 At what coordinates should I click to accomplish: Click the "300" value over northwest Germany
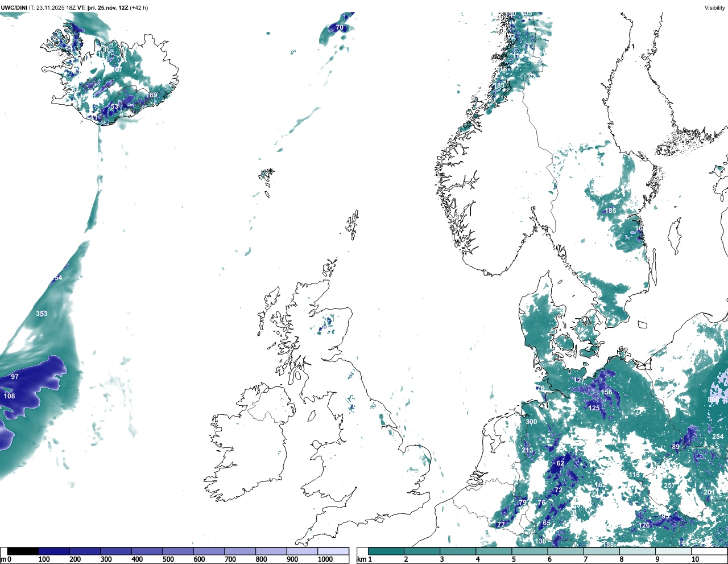(531, 422)
